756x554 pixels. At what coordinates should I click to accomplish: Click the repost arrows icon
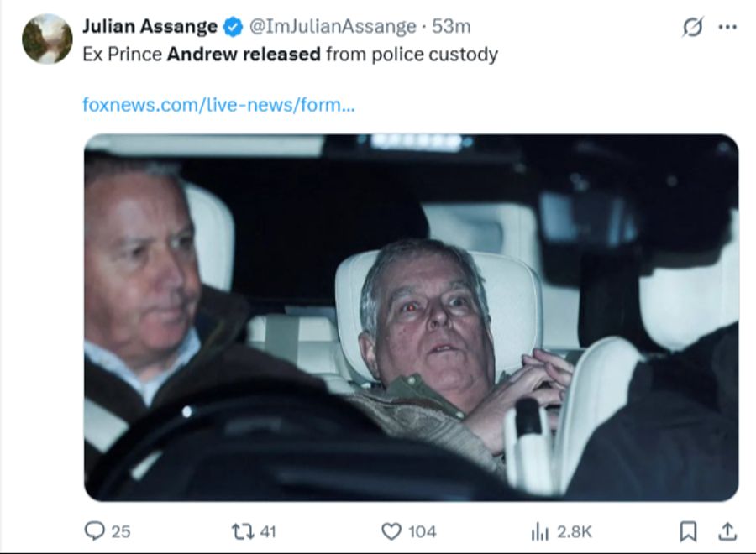(242, 530)
